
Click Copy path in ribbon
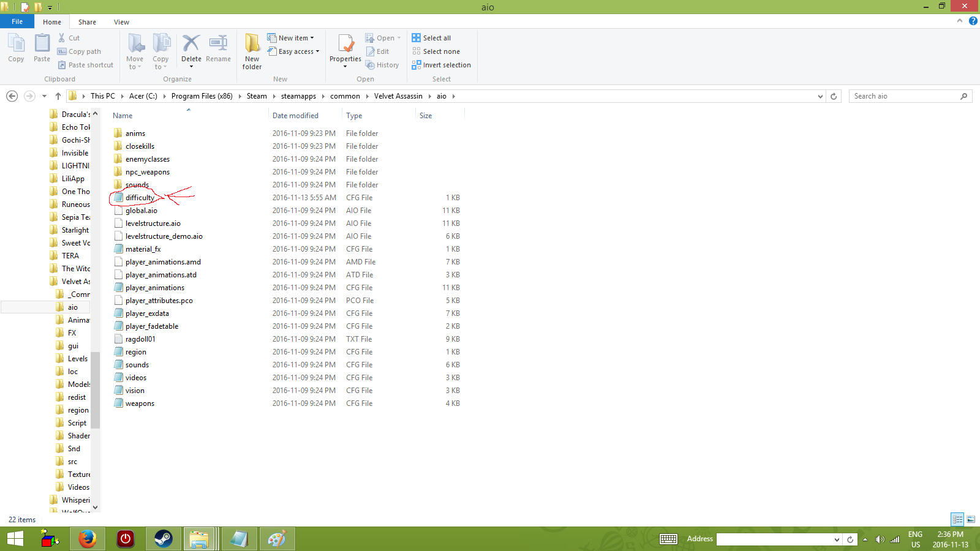[79, 51]
